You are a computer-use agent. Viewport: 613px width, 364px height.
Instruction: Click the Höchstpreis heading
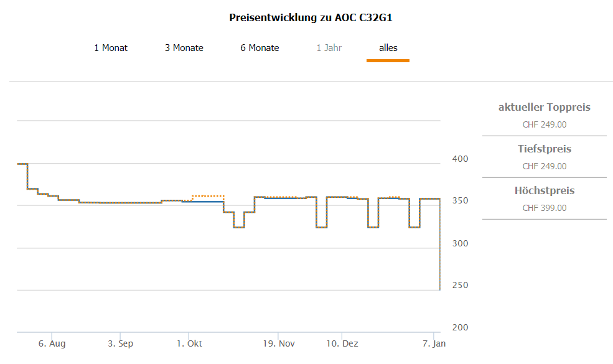(544, 191)
